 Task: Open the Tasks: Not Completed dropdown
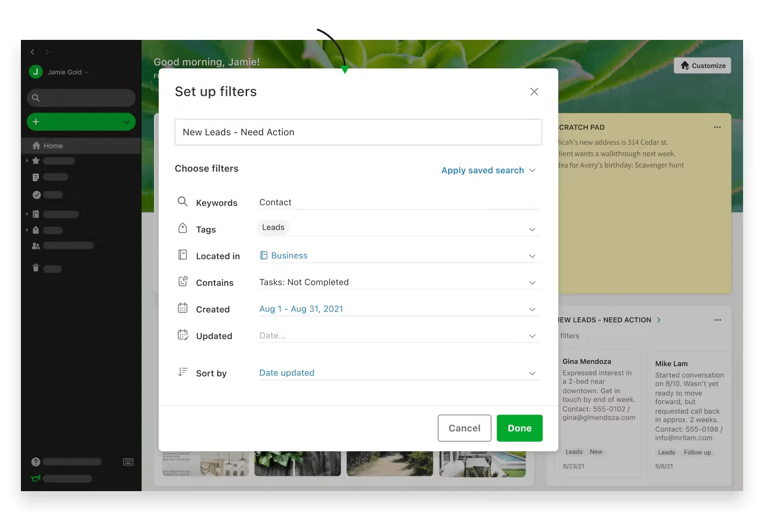click(533, 282)
